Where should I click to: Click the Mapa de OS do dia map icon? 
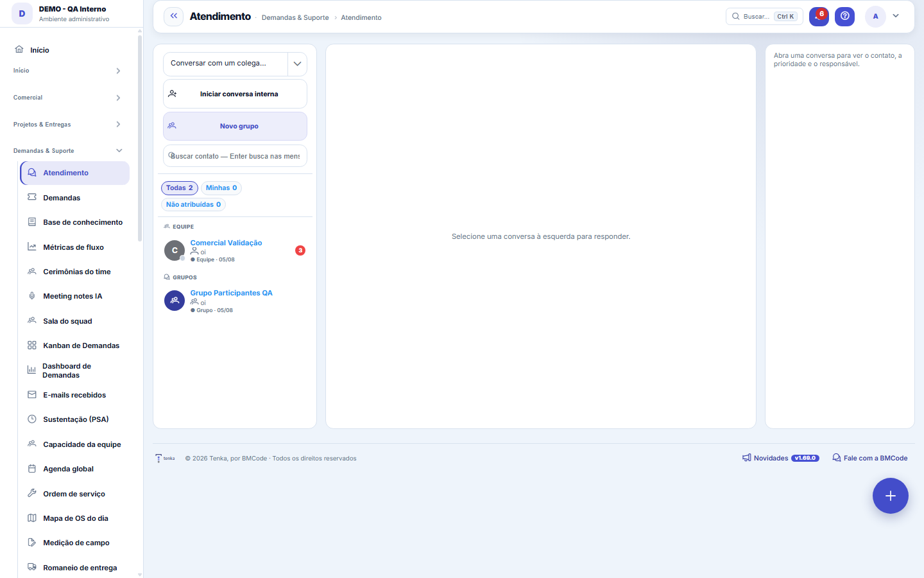(x=32, y=518)
